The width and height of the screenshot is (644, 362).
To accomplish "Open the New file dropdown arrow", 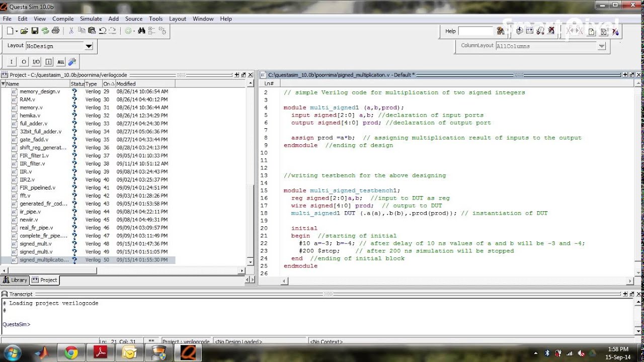I will point(17,31).
